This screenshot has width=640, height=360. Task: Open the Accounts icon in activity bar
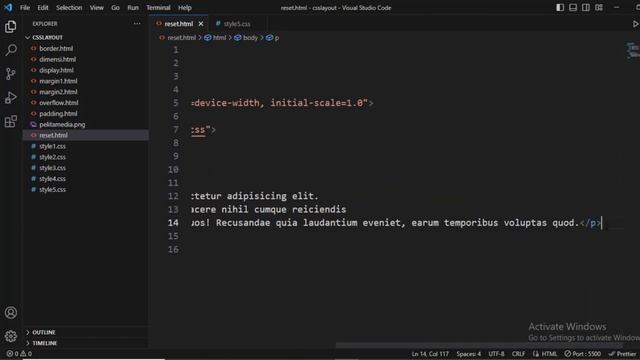(x=11, y=313)
